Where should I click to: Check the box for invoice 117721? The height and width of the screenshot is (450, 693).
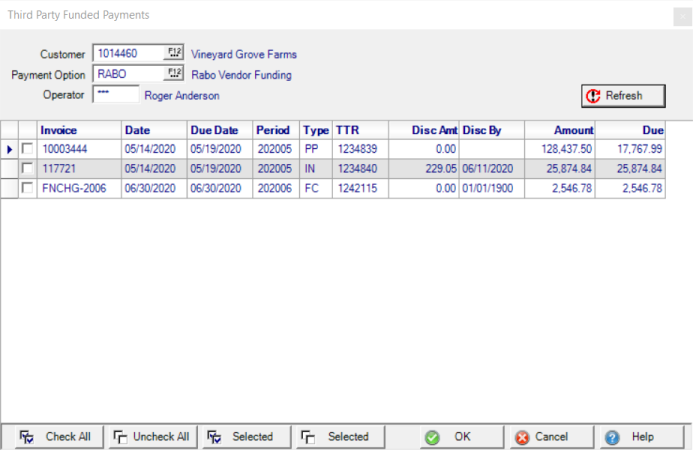click(27, 168)
